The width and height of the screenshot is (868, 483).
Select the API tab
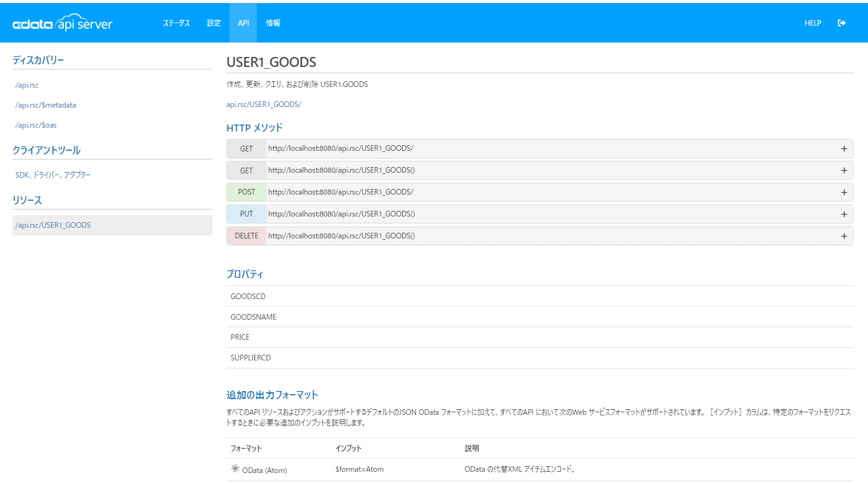click(x=243, y=23)
